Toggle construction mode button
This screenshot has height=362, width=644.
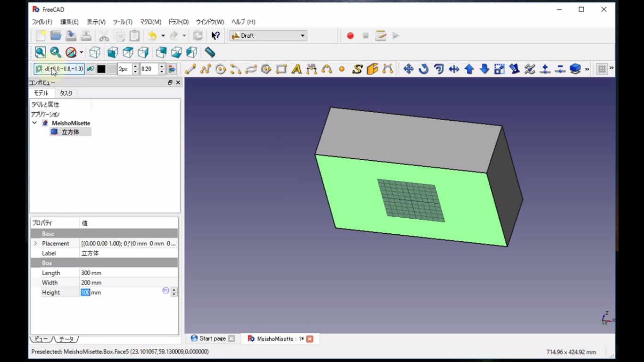click(x=90, y=69)
